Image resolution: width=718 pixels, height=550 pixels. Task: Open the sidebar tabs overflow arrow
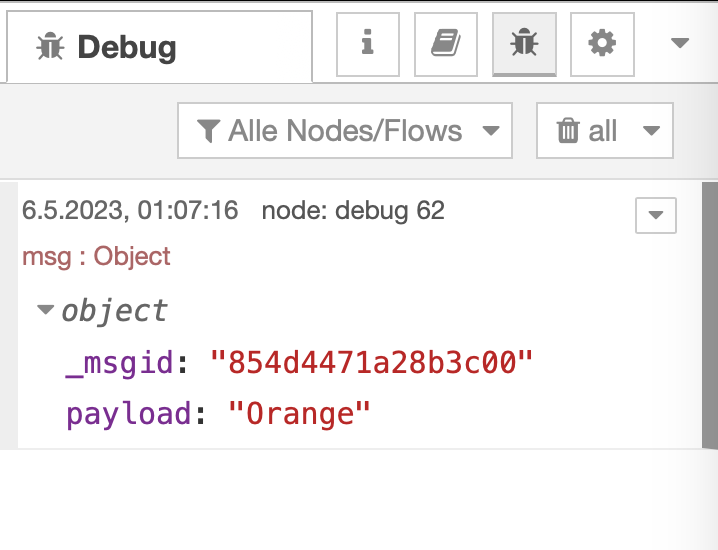680,43
